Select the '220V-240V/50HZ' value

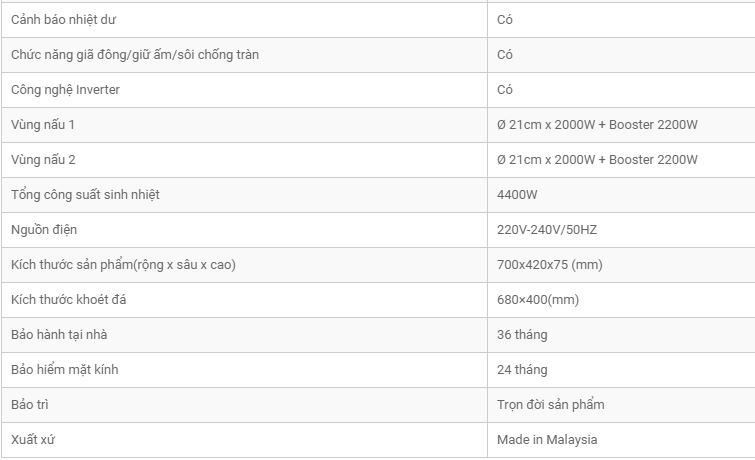pos(547,230)
